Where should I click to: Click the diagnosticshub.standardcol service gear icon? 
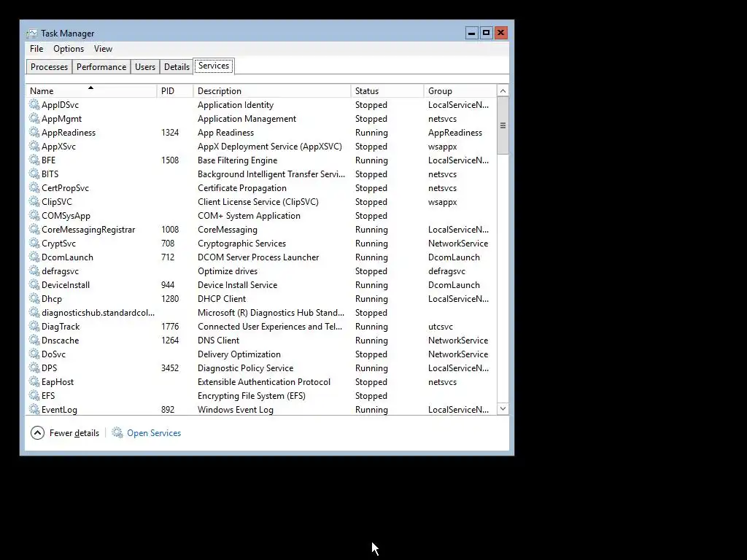click(34, 312)
